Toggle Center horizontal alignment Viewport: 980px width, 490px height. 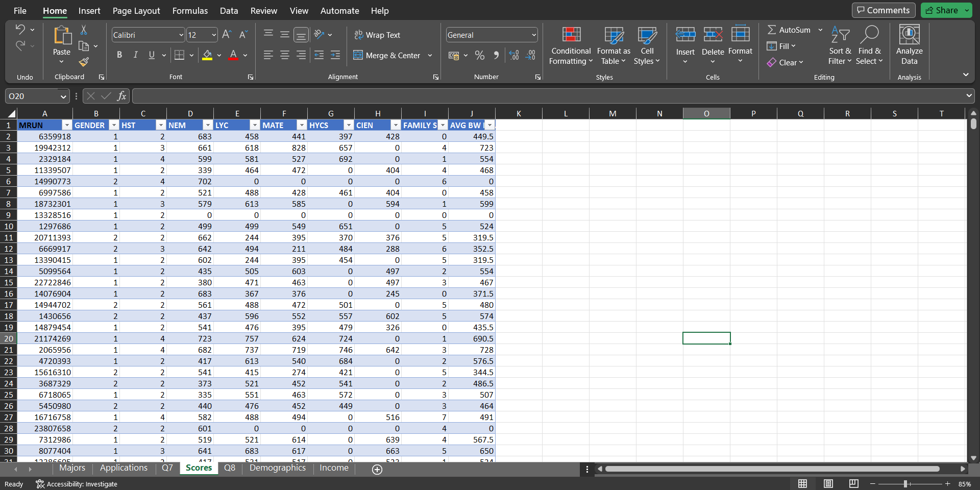[x=285, y=55]
